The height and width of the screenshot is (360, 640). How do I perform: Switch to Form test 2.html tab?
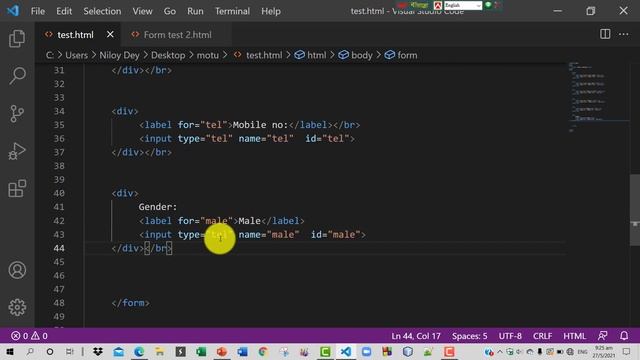(177, 35)
